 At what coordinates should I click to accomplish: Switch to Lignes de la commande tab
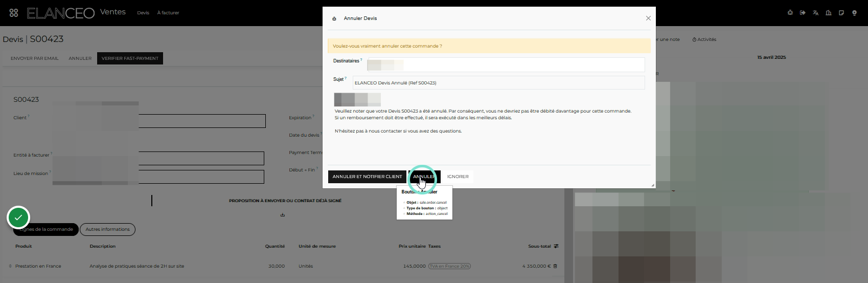tap(46, 229)
